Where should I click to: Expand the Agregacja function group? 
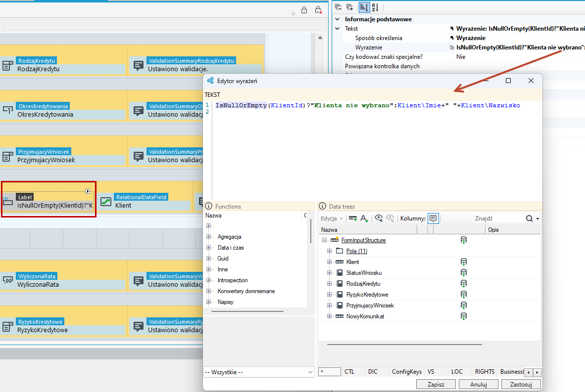coord(208,237)
